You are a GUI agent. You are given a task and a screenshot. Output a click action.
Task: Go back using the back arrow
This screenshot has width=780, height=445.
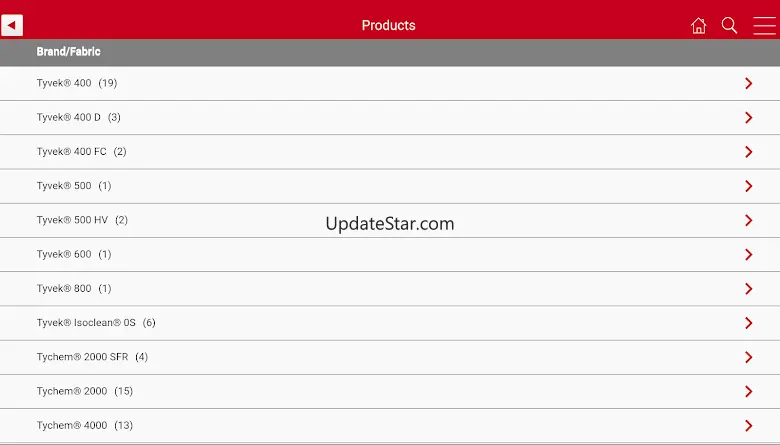pos(12,25)
